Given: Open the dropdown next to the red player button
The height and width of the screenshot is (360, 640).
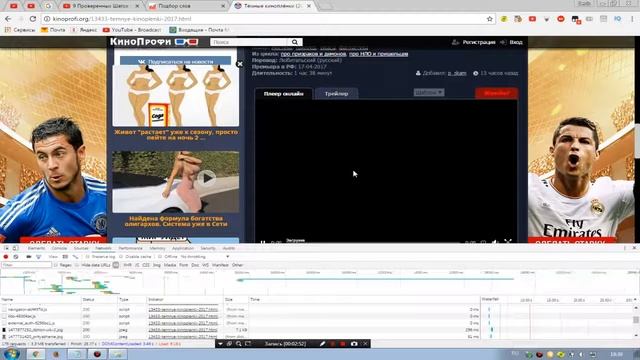Looking at the screenshot, I should 429,93.
